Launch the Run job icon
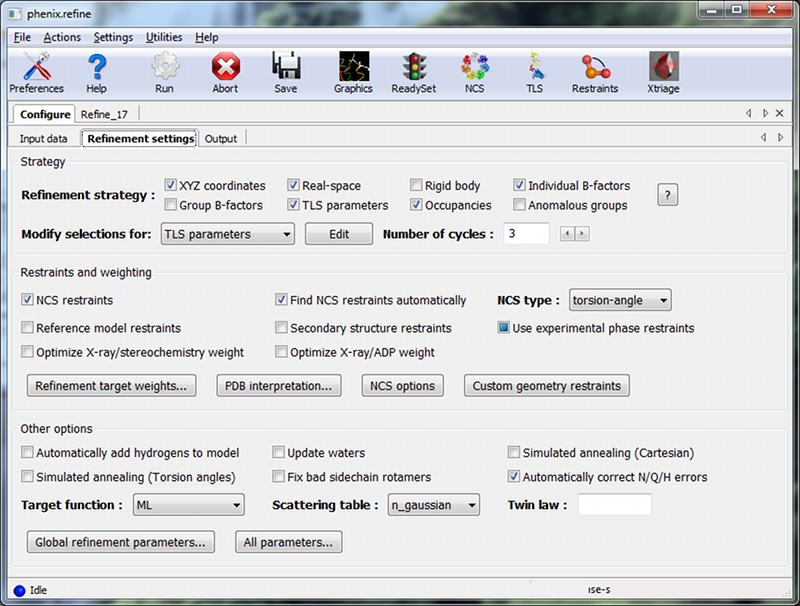 165,70
